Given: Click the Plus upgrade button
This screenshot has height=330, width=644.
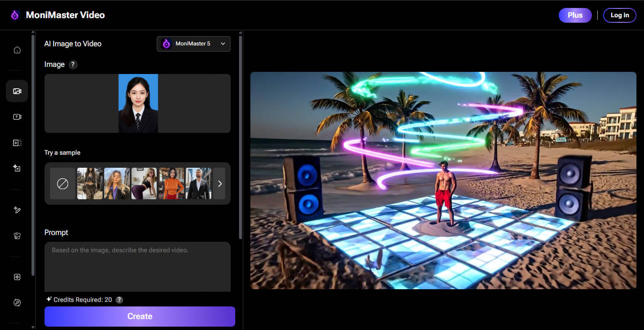Looking at the screenshot, I should [x=575, y=15].
